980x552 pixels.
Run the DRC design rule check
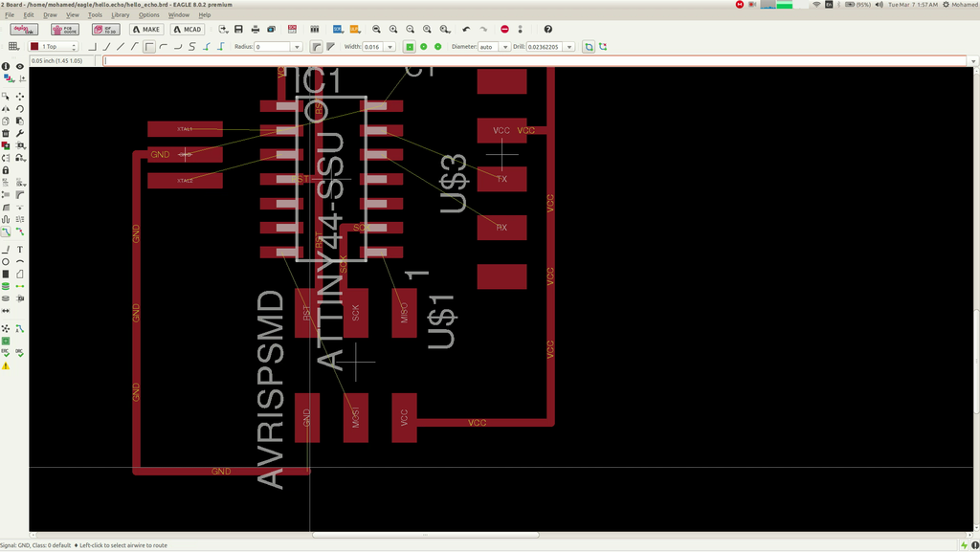(20, 353)
